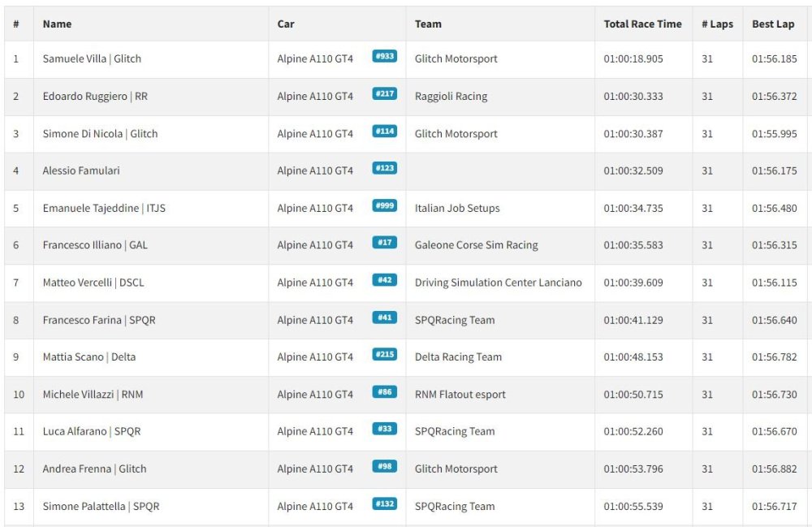Screen dimensions: 812x527
Task: Select driver Samuele Villa | Glitch
Action: tap(92, 58)
